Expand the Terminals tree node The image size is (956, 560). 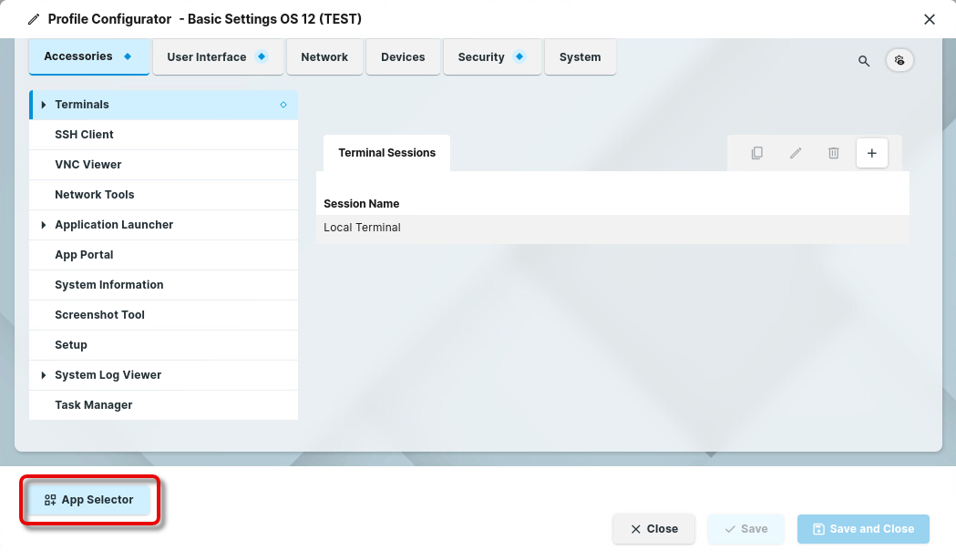tap(44, 105)
